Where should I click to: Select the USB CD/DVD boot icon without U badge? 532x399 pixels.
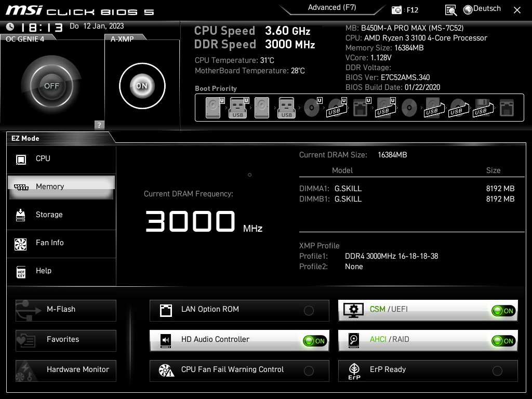click(x=458, y=108)
